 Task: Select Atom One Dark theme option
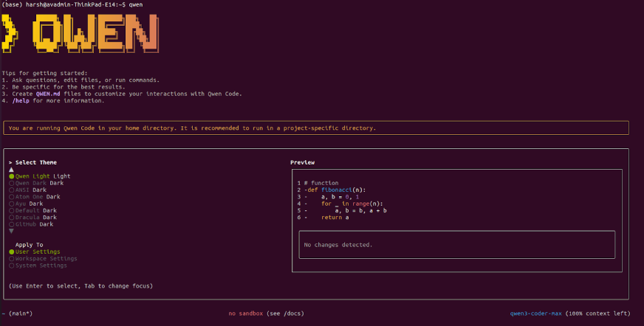35,197
